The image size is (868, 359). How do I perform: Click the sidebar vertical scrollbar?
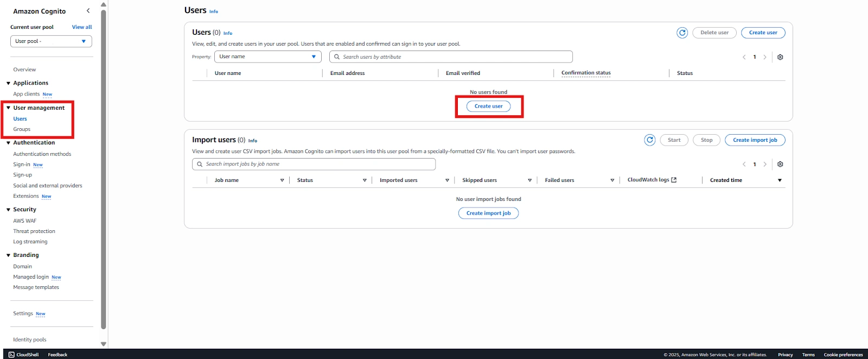pos(104,169)
